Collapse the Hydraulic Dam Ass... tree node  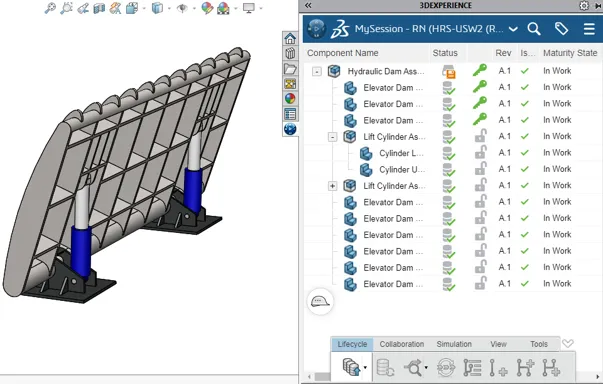316,71
